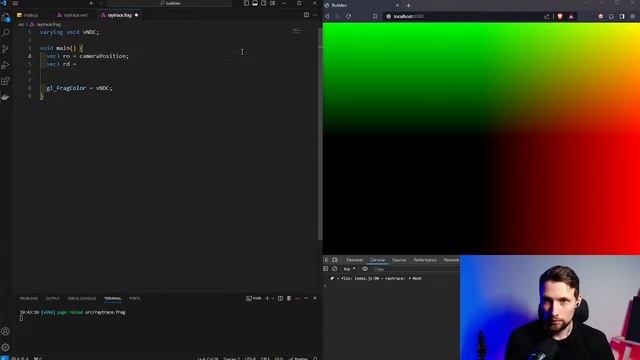Screen dimensions: 640x360
Task: Toggle the DevTools inspect element picker
Action: 326,260
